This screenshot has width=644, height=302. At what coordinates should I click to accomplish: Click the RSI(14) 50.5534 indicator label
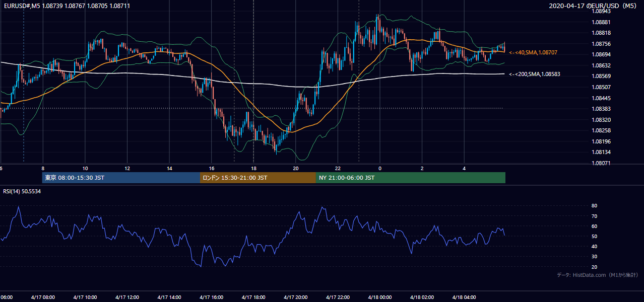click(x=22, y=192)
